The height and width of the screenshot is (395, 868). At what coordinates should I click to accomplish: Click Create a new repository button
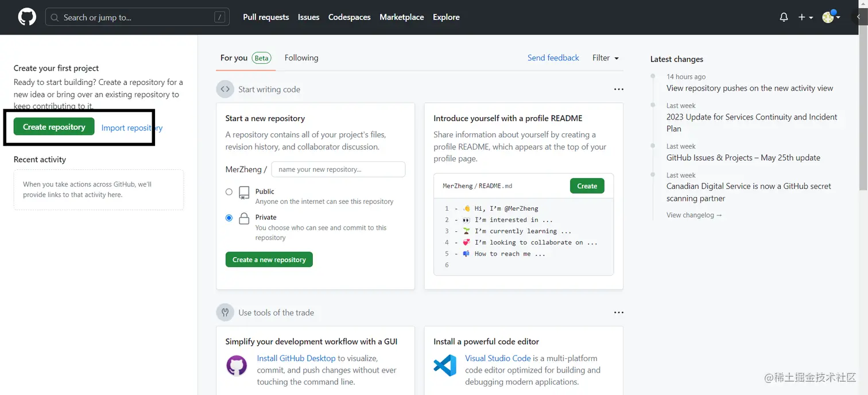269,260
